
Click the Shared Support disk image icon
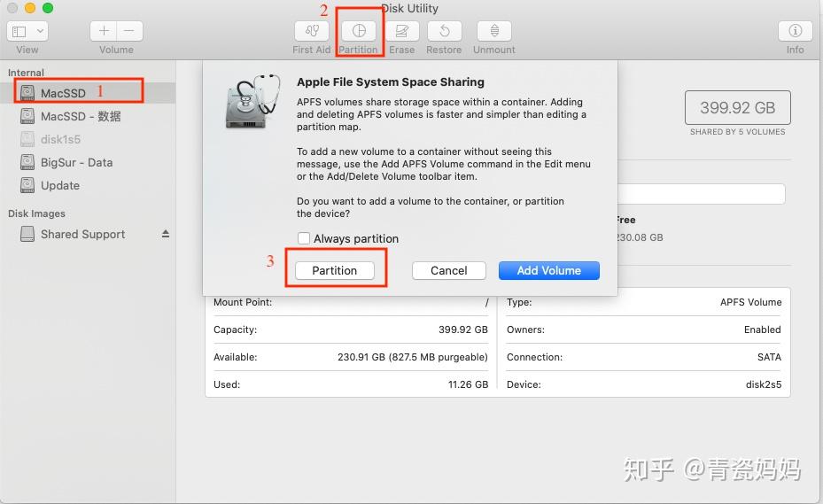point(27,234)
